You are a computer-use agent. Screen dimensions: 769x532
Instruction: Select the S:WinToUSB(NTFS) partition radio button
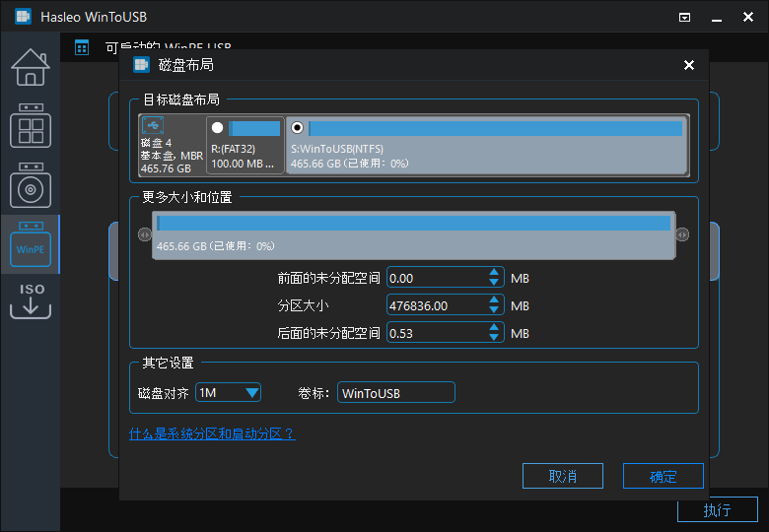click(x=297, y=128)
